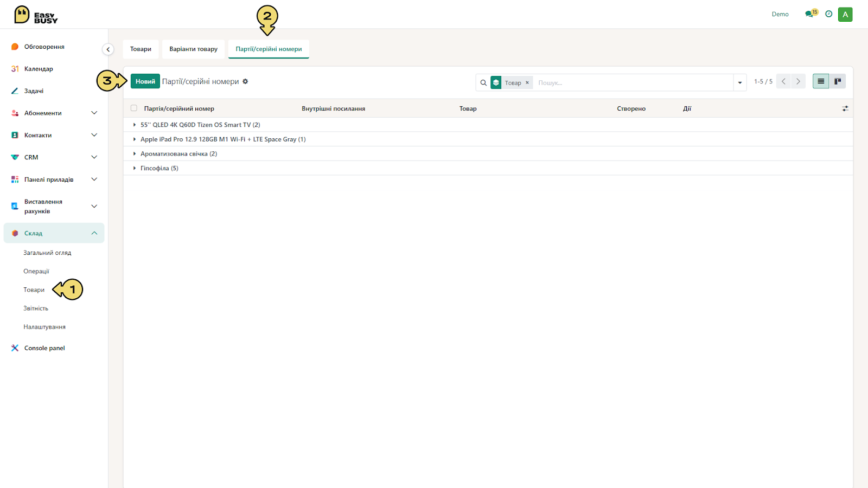
Task: Open optional columns adjust icon
Action: tap(845, 108)
